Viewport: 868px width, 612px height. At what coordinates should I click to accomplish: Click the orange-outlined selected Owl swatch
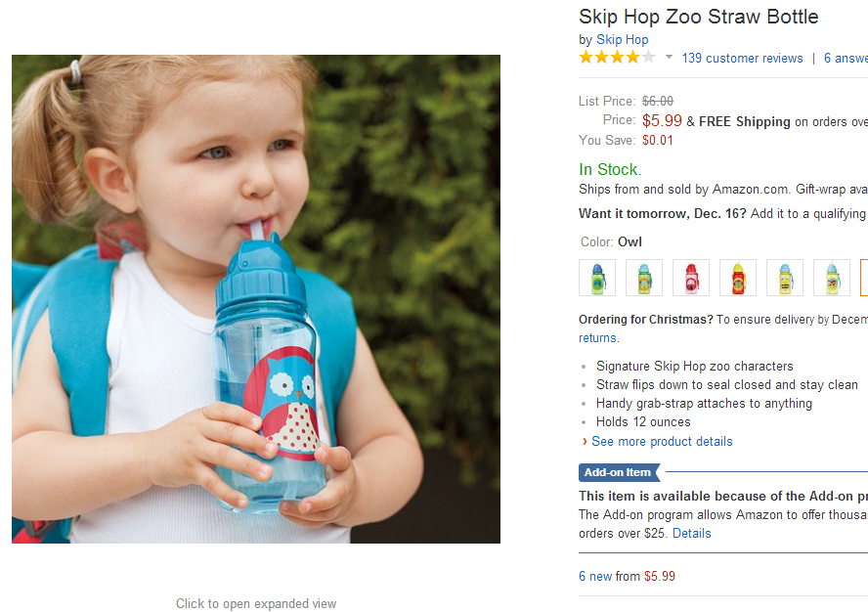pyautogui.click(x=864, y=278)
